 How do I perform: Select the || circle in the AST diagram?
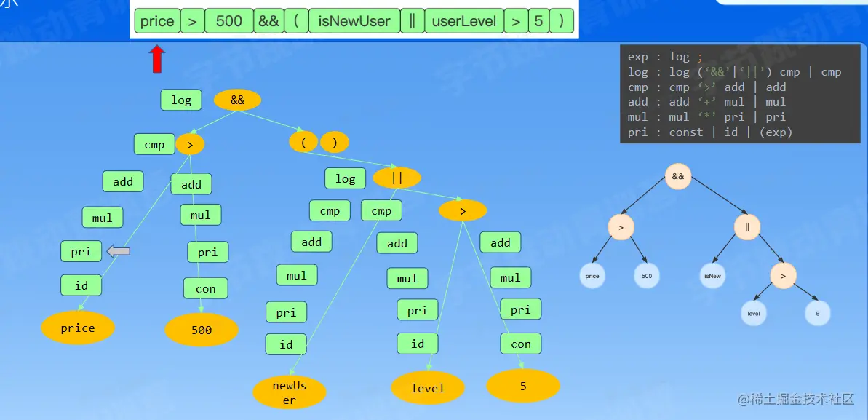(x=747, y=226)
